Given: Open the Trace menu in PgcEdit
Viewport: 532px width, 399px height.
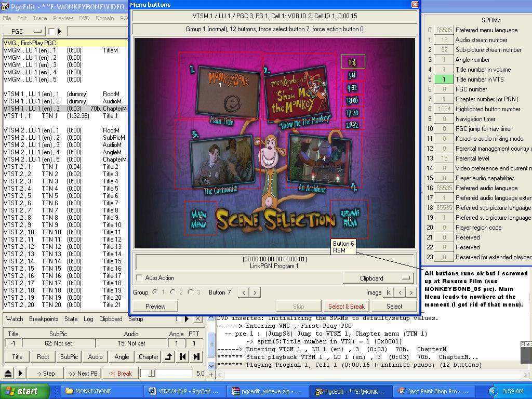Looking at the screenshot, I should pyautogui.click(x=39, y=18).
